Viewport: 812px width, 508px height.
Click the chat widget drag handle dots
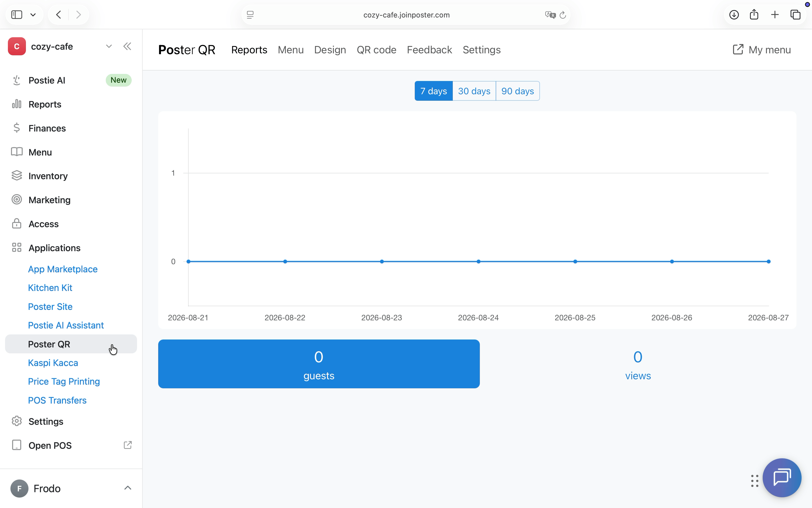coord(754,481)
